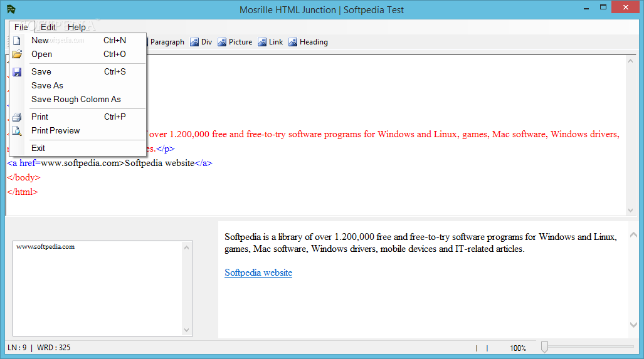Screen dimensions: 644x359
Task: Maximize the Mosrille HTML Junction window
Action: pos(603,8)
